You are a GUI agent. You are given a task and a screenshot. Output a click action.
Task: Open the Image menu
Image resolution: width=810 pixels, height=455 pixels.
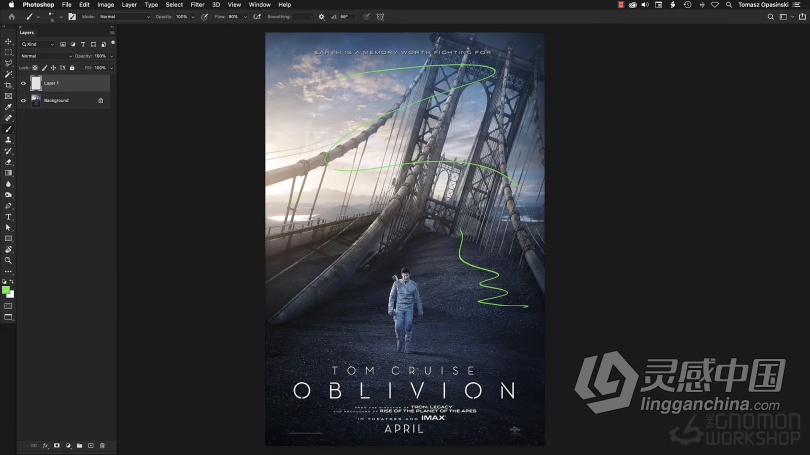click(x=105, y=5)
